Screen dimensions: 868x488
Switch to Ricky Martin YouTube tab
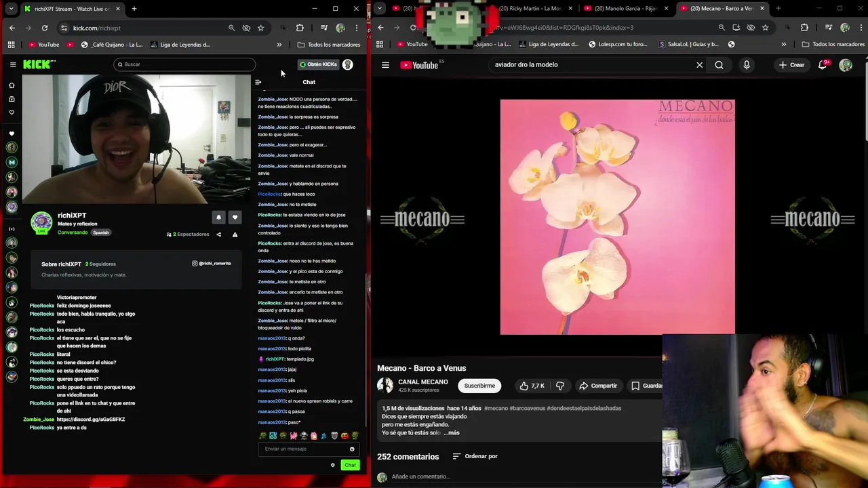click(x=529, y=8)
